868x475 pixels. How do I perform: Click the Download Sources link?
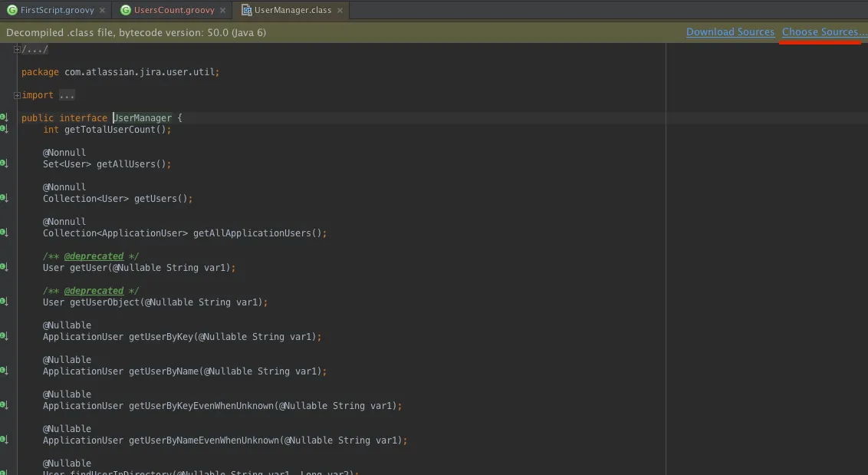(x=730, y=32)
